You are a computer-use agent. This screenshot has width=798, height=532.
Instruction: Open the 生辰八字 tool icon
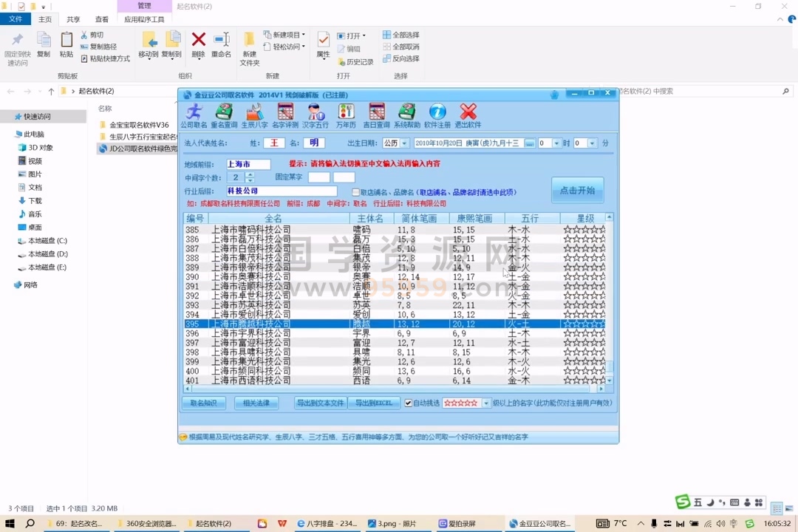[254, 115]
